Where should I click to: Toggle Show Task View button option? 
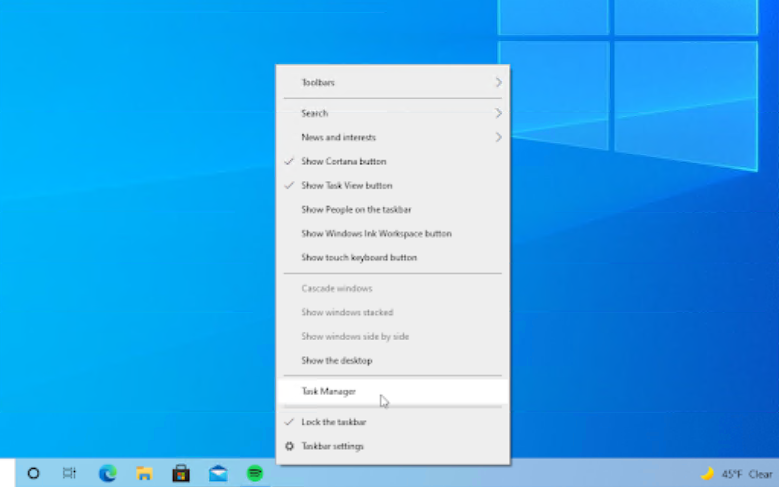coord(346,185)
